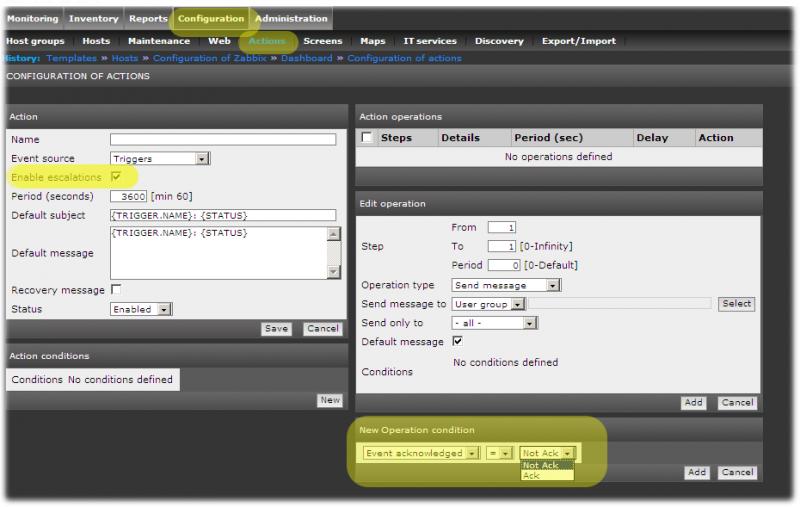Image resolution: width=800 pixels, height=507 pixels.
Task: Add the new operation condition
Action: coord(696,472)
